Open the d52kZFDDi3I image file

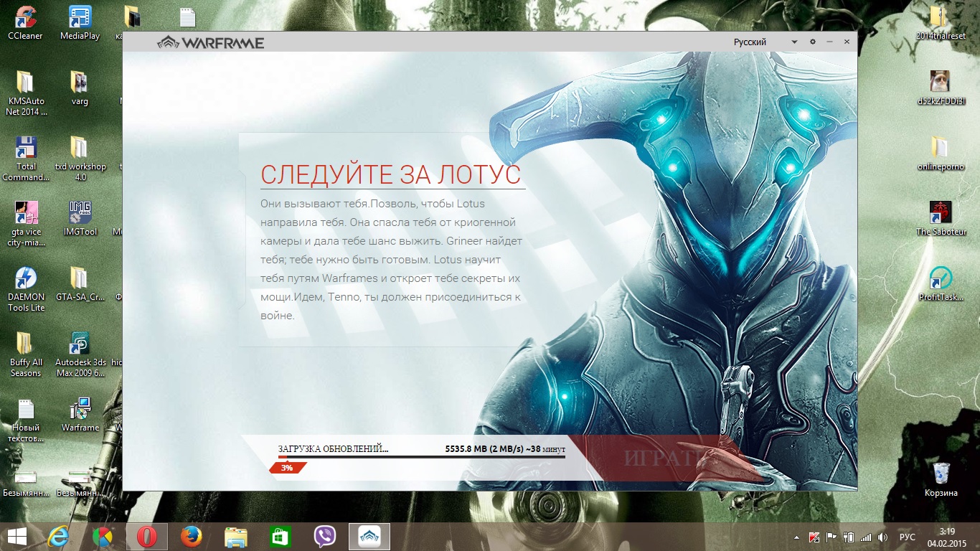940,88
